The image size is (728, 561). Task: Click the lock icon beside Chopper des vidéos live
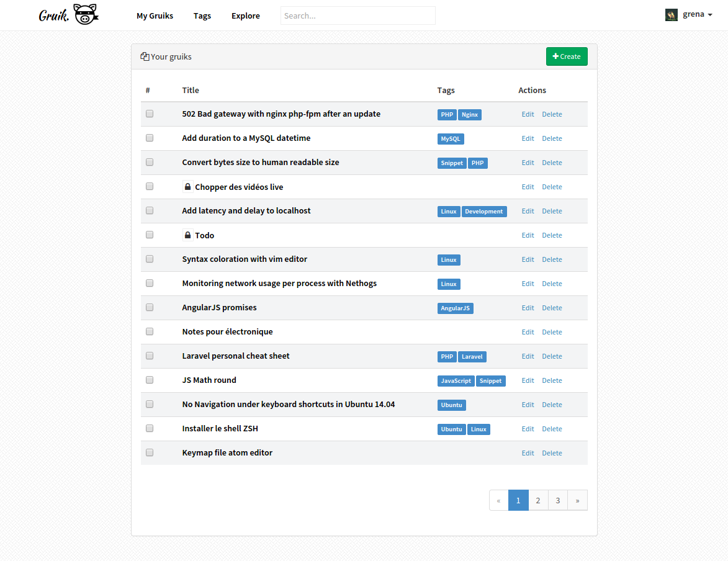pyautogui.click(x=187, y=187)
